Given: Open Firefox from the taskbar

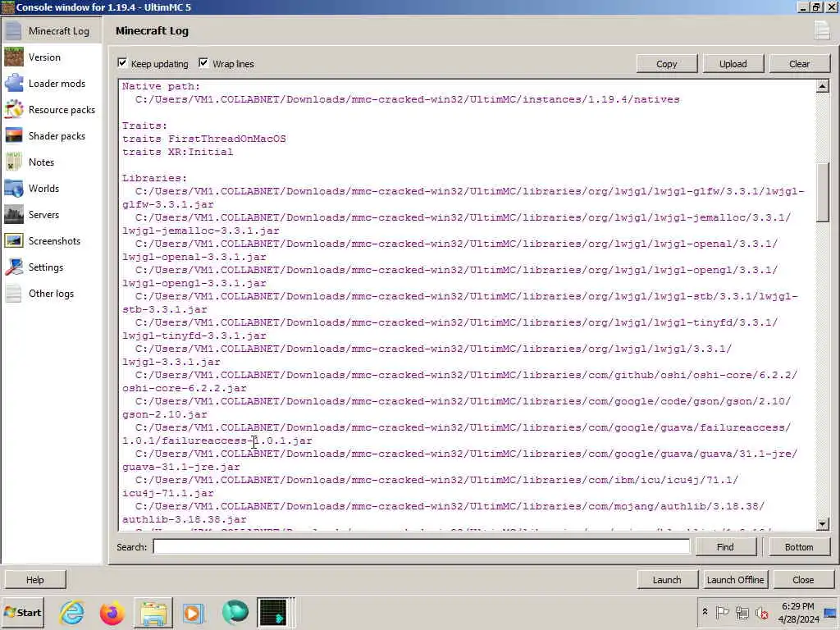Looking at the screenshot, I should [112, 612].
